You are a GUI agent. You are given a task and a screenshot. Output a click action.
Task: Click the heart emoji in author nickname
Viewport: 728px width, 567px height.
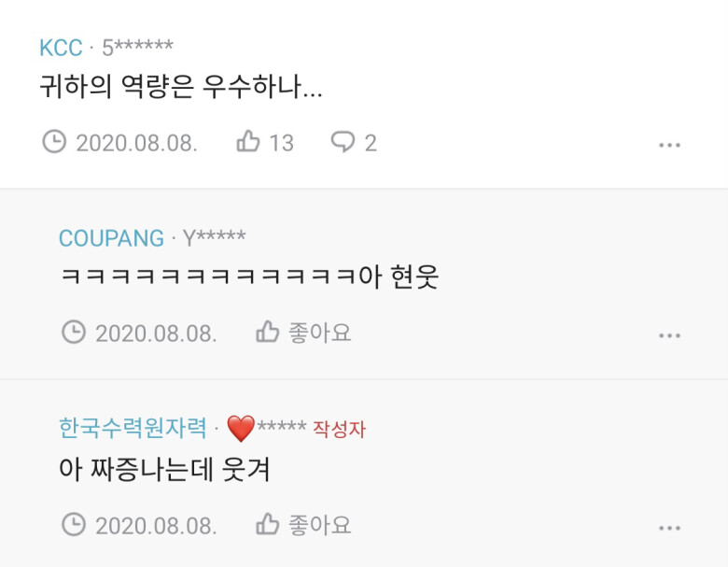coord(241,429)
